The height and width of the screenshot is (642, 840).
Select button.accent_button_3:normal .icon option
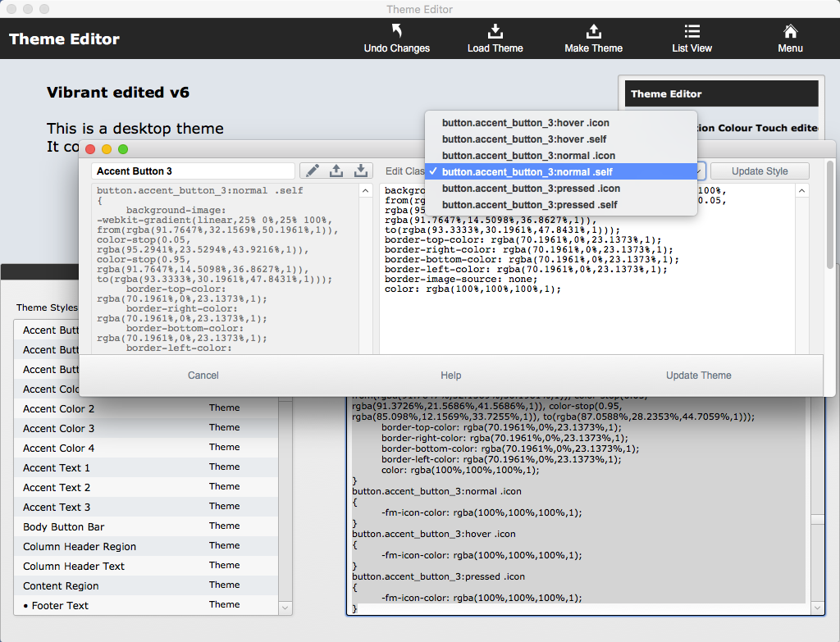(528, 156)
